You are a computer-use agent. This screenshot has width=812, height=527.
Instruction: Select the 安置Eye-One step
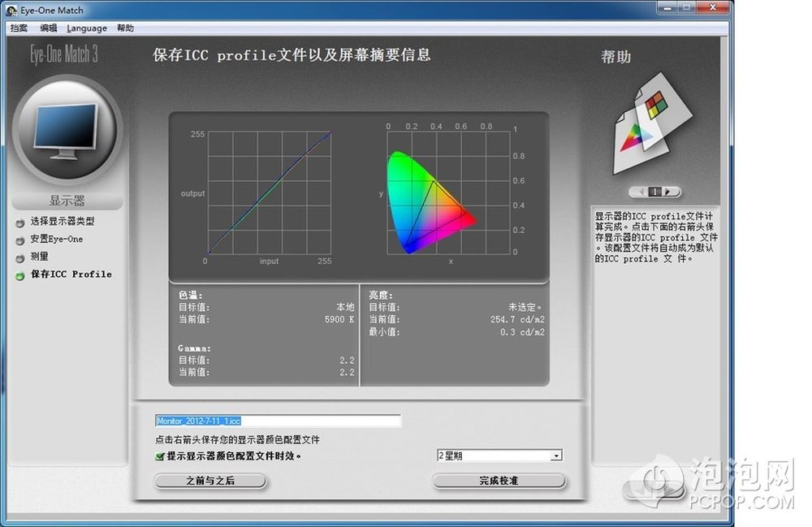(x=57, y=240)
